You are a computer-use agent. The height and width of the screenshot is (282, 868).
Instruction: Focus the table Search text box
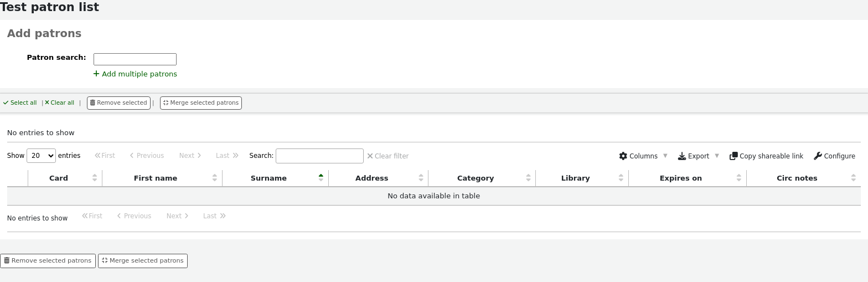pyautogui.click(x=319, y=156)
